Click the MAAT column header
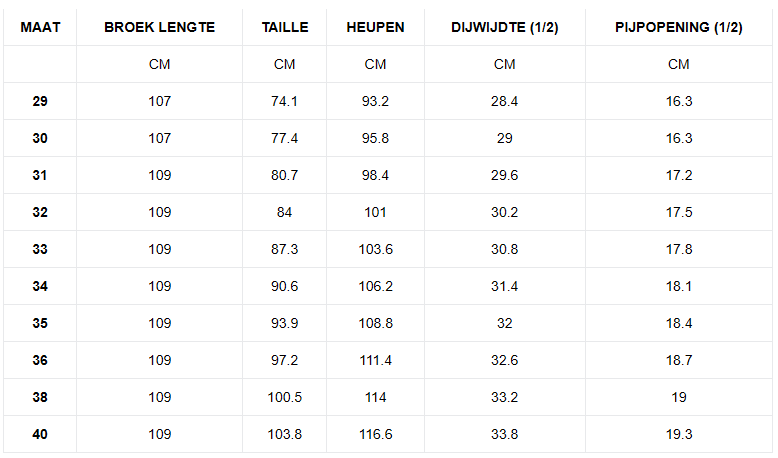Screen dimensions: 778x458 click(40, 27)
